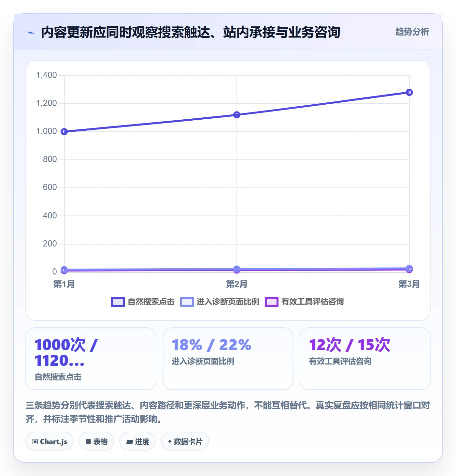456x476 pixels.
Task: Click the 1,400 y-axis value
Action: (47, 75)
